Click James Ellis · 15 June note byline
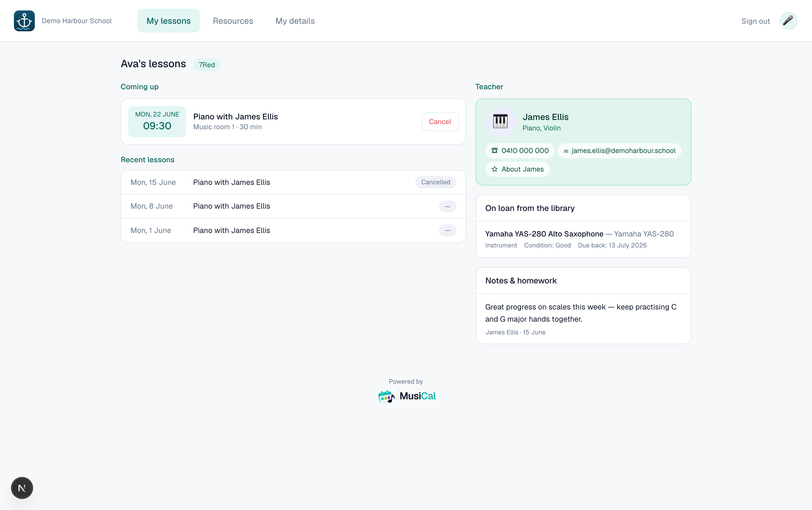812x510 pixels. tap(515, 332)
